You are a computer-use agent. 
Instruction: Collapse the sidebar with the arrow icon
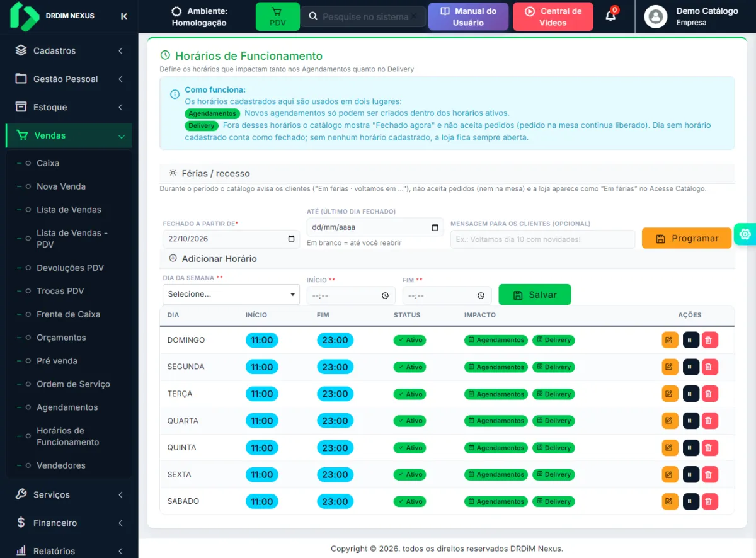[124, 16]
